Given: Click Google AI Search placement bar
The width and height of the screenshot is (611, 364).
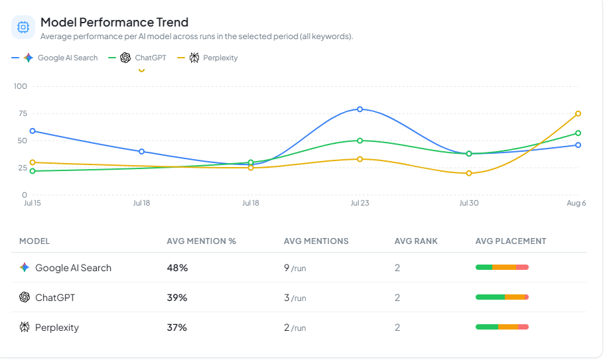Looking at the screenshot, I should pos(502,267).
